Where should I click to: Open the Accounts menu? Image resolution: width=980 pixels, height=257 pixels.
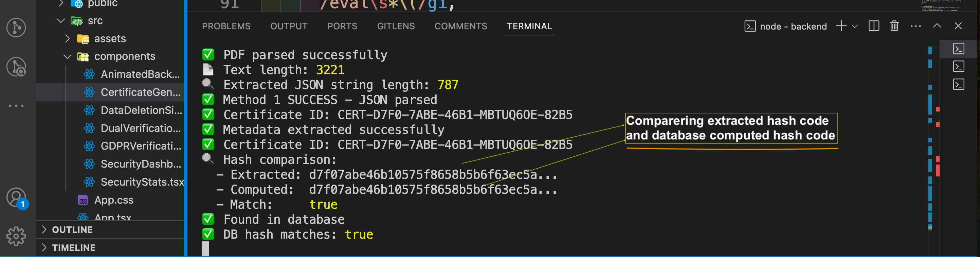tap(16, 198)
